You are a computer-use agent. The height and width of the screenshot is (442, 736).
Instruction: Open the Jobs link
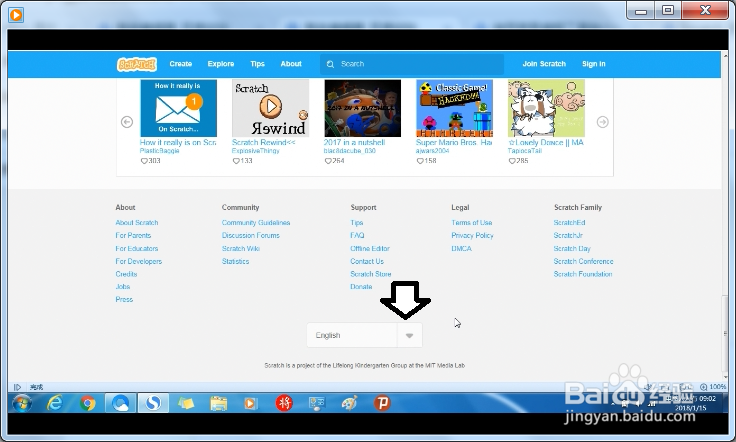tap(123, 287)
